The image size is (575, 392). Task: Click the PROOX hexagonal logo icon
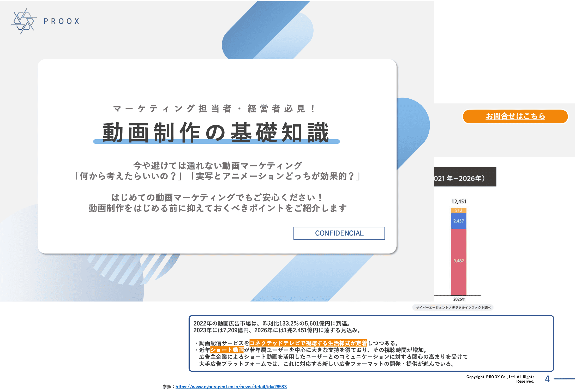(23, 21)
